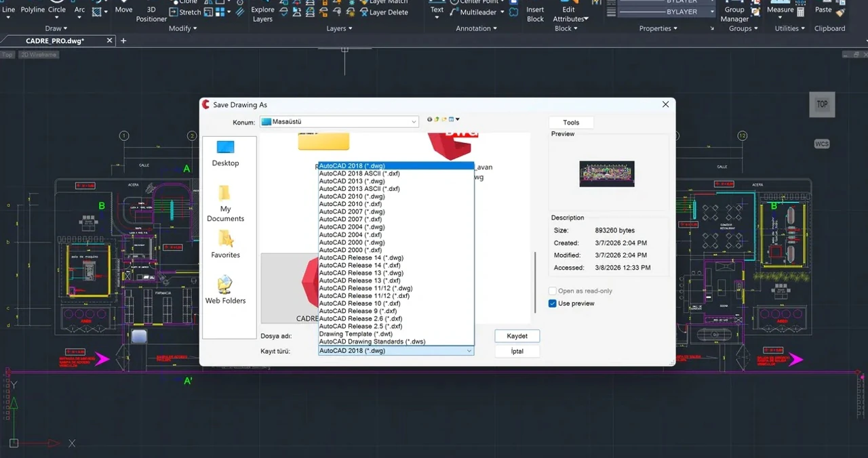The width and height of the screenshot is (868, 458).
Task: Select Drawing Template (*.dwt) option
Action: [x=396, y=334]
